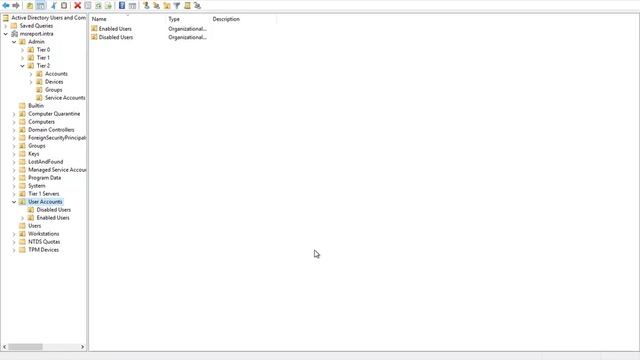Click the red X Delete icon
This screenshot has width=640, height=360.
click(x=78, y=6)
